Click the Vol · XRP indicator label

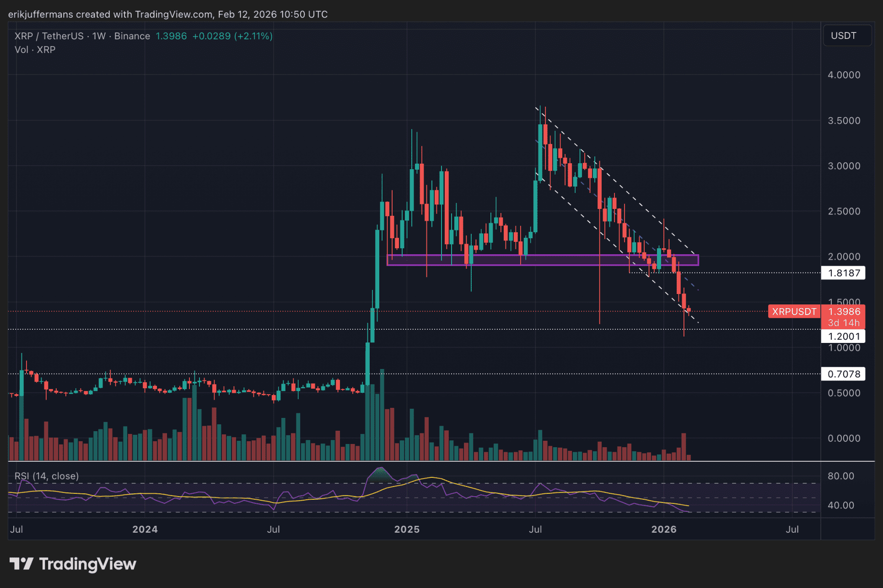(x=35, y=50)
